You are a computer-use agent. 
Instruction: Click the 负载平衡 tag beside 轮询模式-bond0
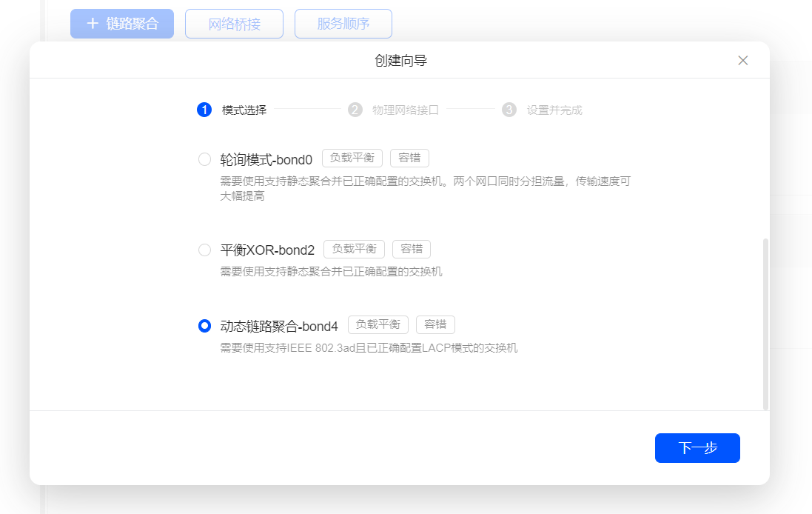pos(352,158)
